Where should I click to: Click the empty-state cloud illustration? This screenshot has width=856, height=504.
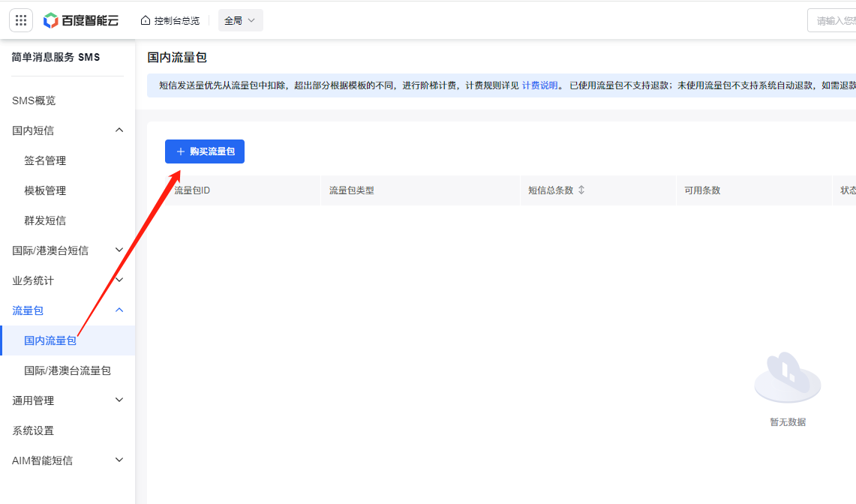(787, 377)
